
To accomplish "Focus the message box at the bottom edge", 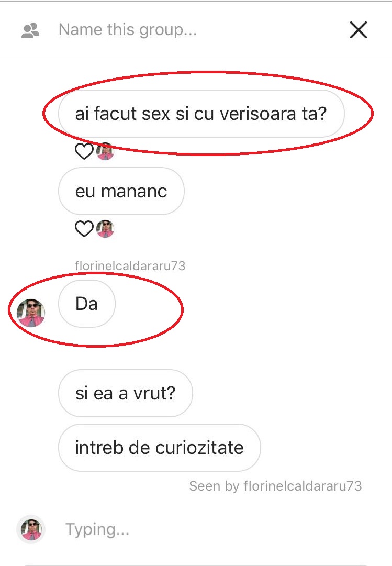I will 196,564.
